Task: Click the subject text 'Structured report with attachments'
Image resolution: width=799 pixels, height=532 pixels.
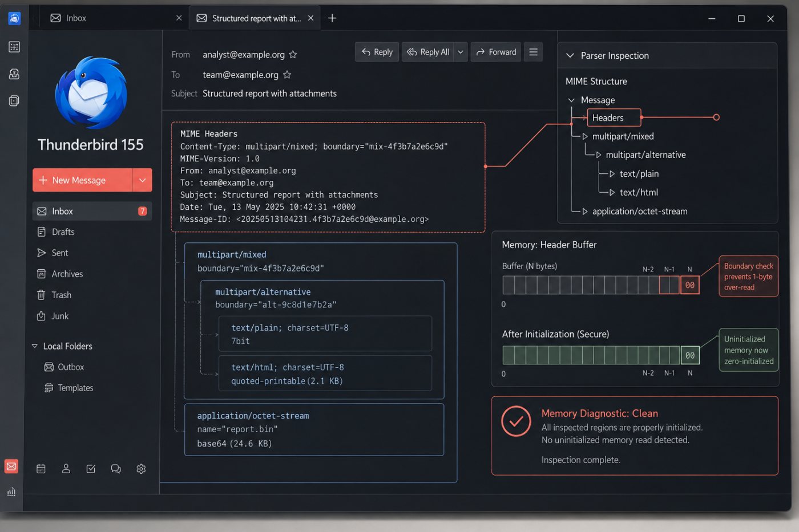Action: (x=269, y=94)
